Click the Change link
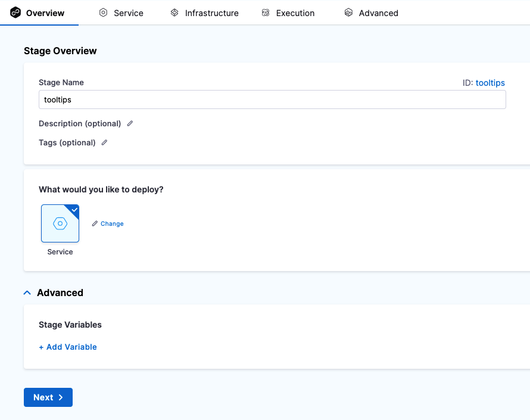530x420 pixels. click(112, 223)
